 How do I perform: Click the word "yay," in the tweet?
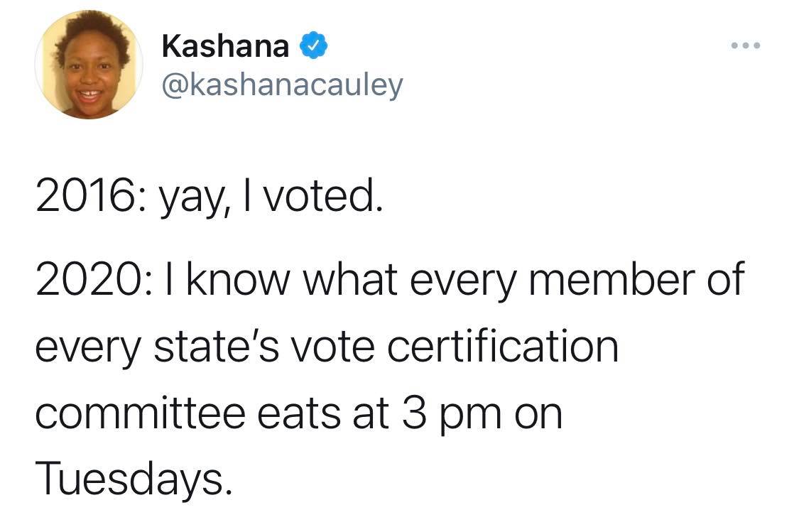[192, 200]
